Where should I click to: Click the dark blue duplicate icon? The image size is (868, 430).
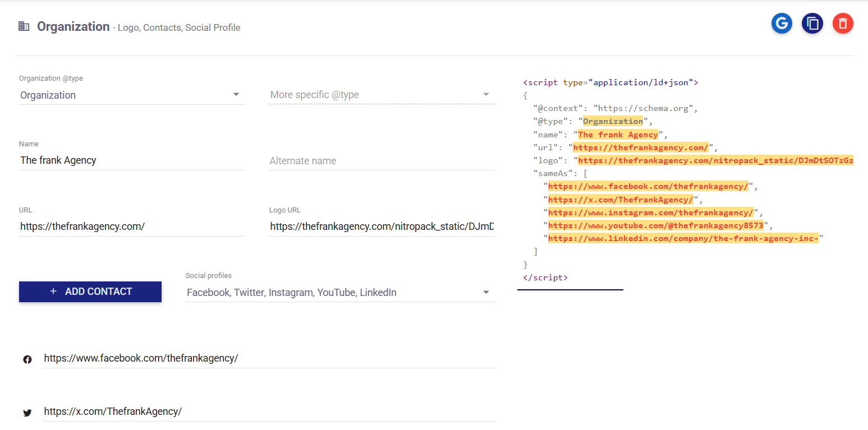(x=812, y=24)
